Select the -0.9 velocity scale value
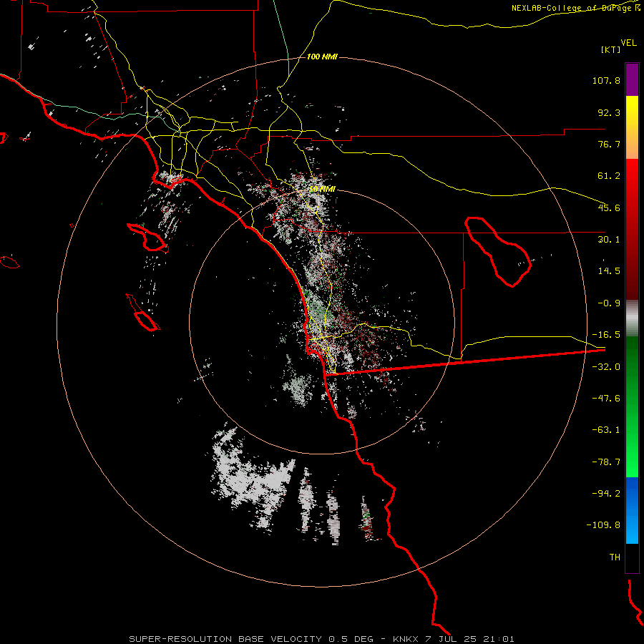The width and height of the screenshot is (644, 644). tap(609, 303)
